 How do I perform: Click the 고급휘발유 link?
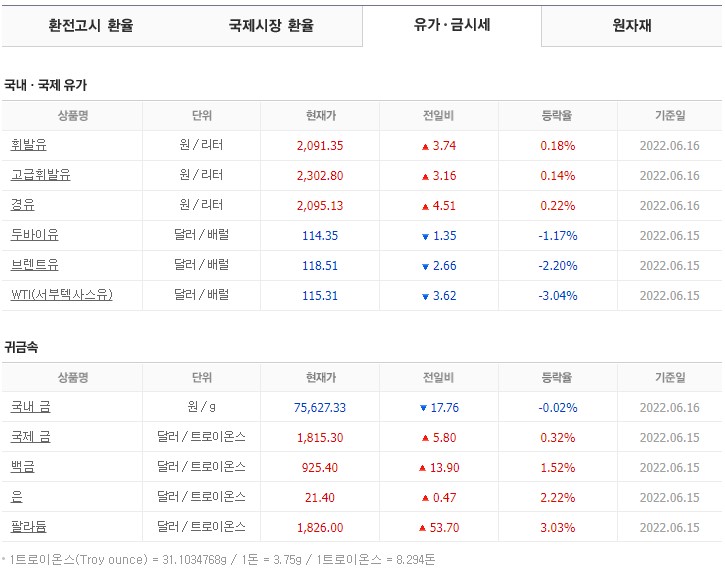(41, 175)
